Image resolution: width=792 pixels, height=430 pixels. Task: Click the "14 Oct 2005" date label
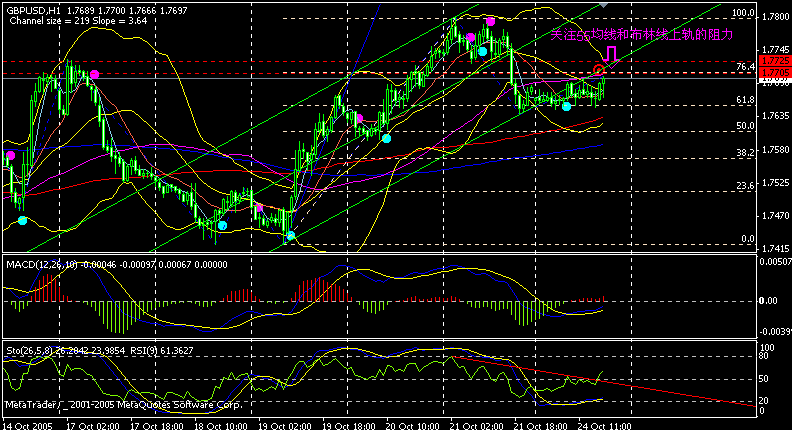28,426
